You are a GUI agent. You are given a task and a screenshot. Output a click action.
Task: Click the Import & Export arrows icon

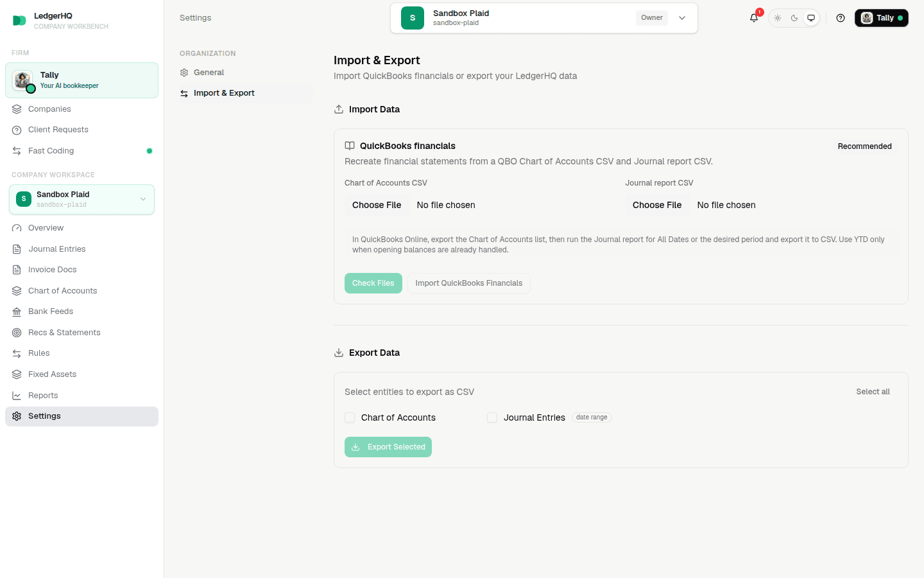[184, 94]
